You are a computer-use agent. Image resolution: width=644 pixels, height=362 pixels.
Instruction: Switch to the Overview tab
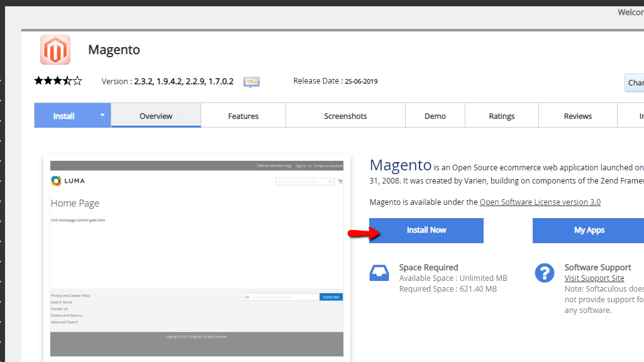click(x=156, y=116)
